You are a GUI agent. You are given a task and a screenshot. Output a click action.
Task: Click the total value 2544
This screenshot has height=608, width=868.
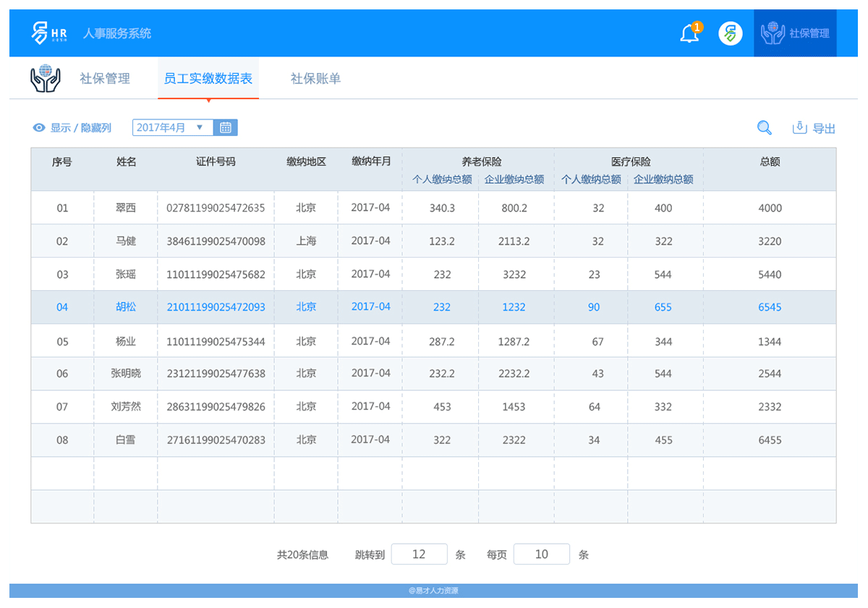770,373
